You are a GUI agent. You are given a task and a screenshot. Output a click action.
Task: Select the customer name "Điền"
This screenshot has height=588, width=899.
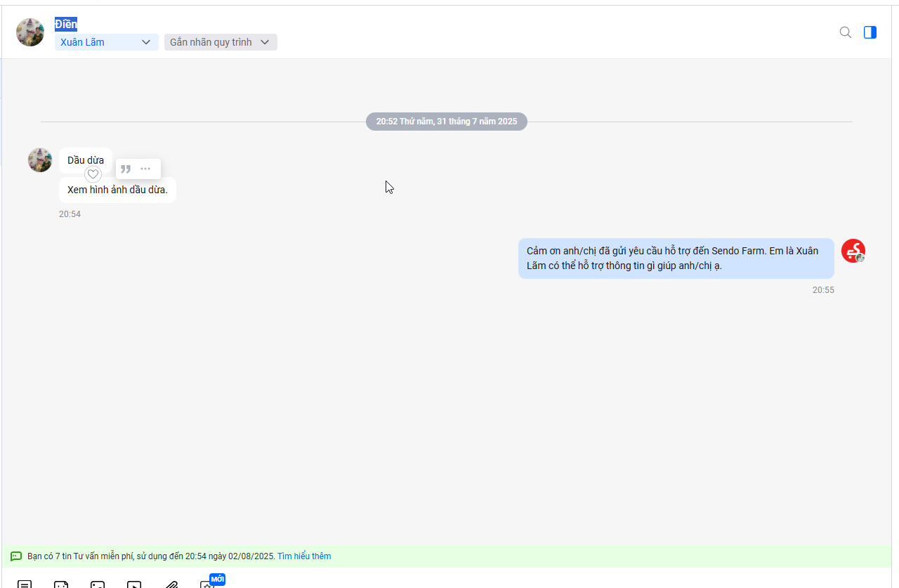[x=66, y=24]
